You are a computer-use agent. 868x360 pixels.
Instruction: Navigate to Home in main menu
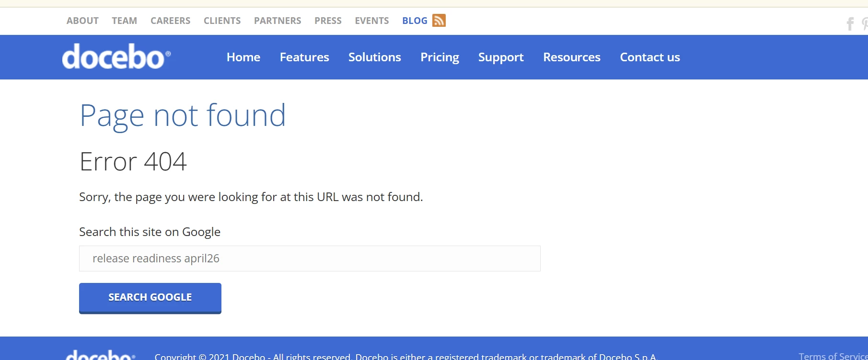coord(243,57)
